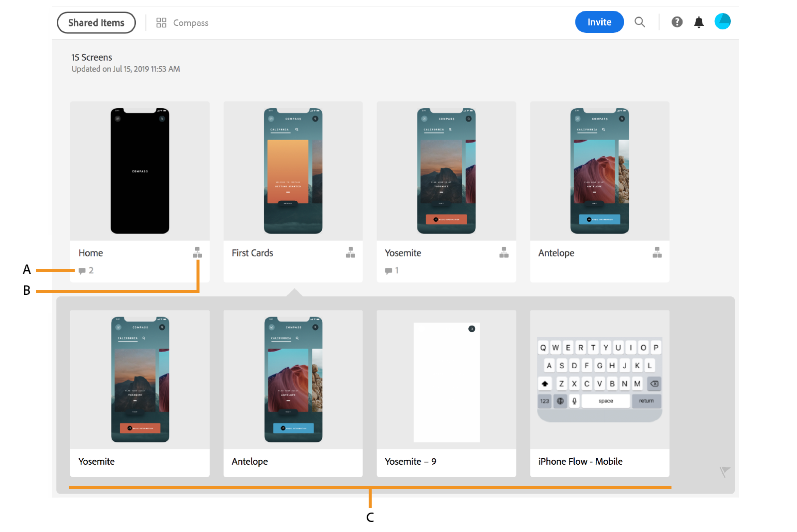Open the notifications bell
The width and height of the screenshot is (797, 532).
tap(699, 22)
